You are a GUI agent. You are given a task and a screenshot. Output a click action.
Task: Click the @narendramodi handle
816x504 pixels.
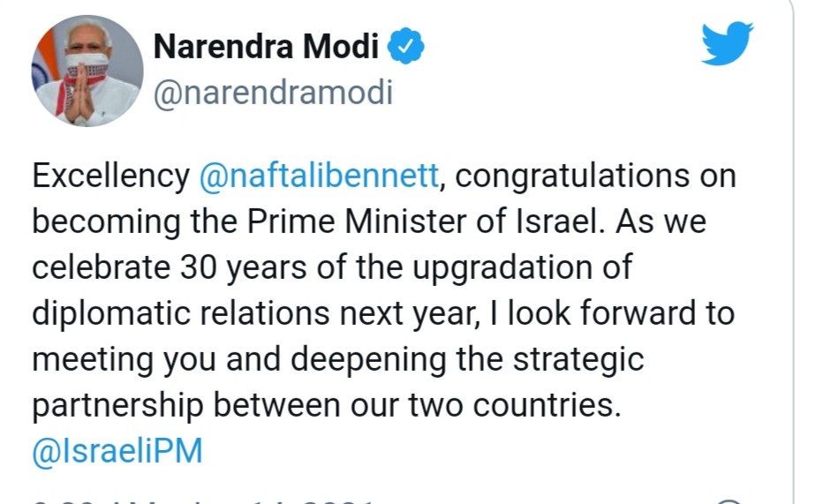(x=273, y=94)
